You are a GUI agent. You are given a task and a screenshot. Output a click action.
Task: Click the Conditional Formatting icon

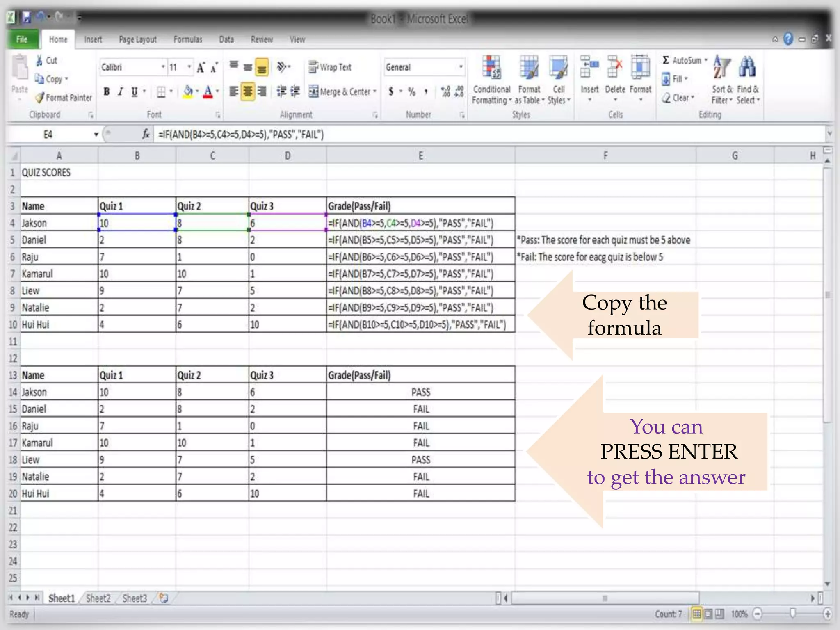pos(491,68)
